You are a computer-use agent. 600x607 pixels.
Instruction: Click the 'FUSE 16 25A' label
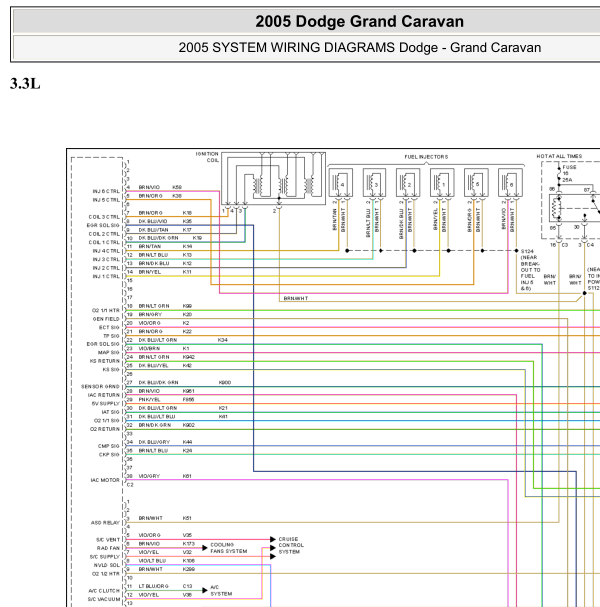point(569,173)
